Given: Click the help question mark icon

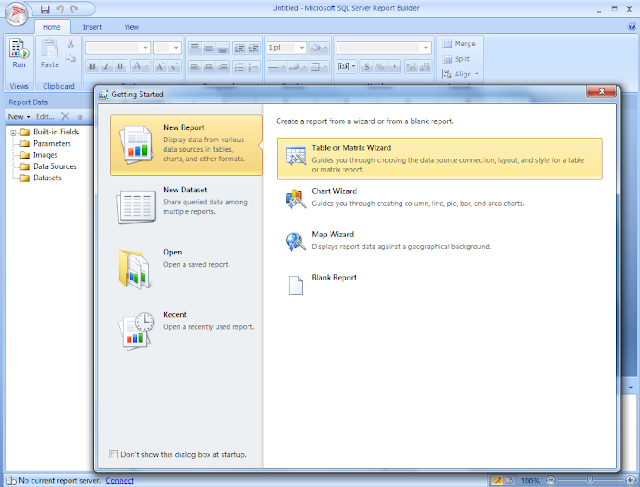Looking at the screenshot, I should (631, 27).
